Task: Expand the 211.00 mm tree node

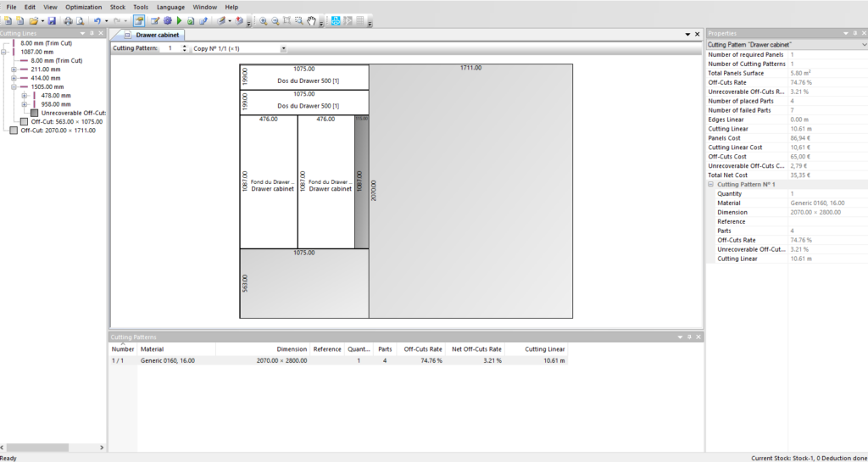Action: (x=14, y=70)
